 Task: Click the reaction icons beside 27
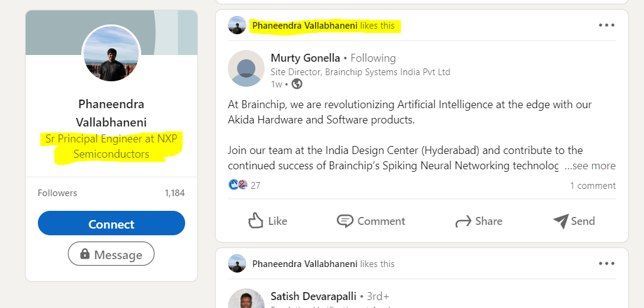238,185
